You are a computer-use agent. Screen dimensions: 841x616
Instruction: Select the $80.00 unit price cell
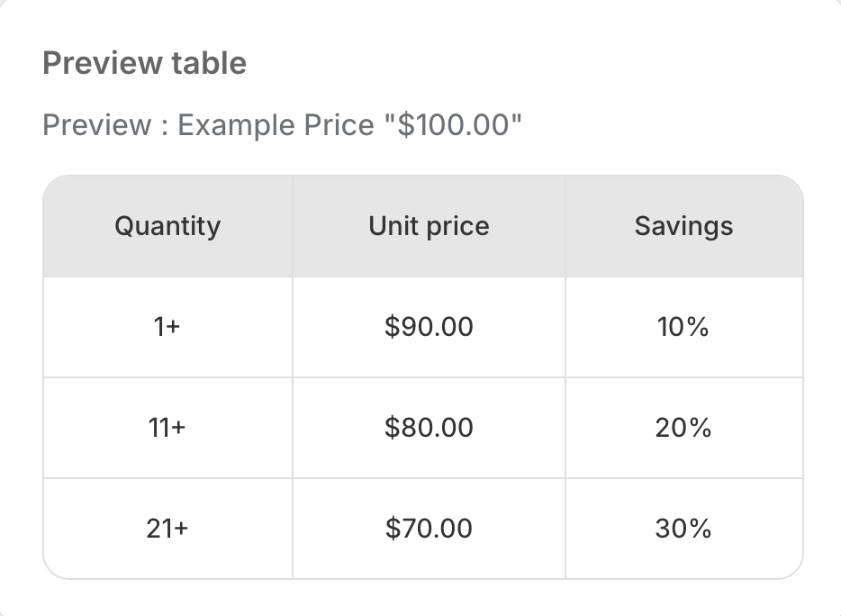(429, 428)
